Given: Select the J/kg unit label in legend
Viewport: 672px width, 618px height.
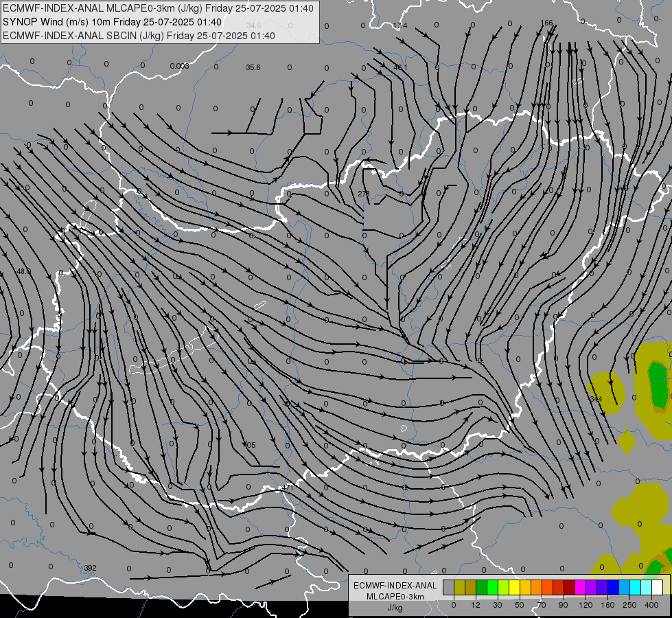Looking at the screenshot, I should pos(395,608).
